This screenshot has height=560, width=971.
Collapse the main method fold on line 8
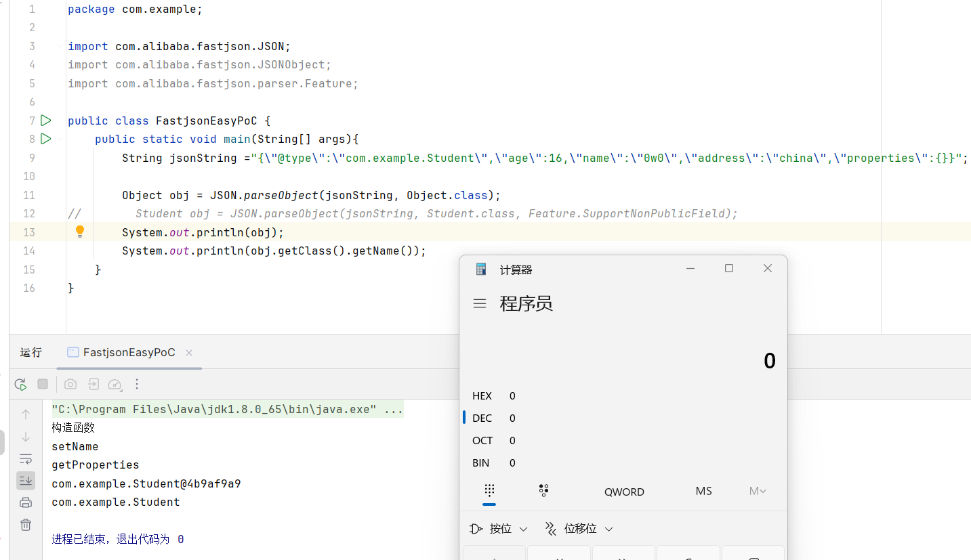60,139
